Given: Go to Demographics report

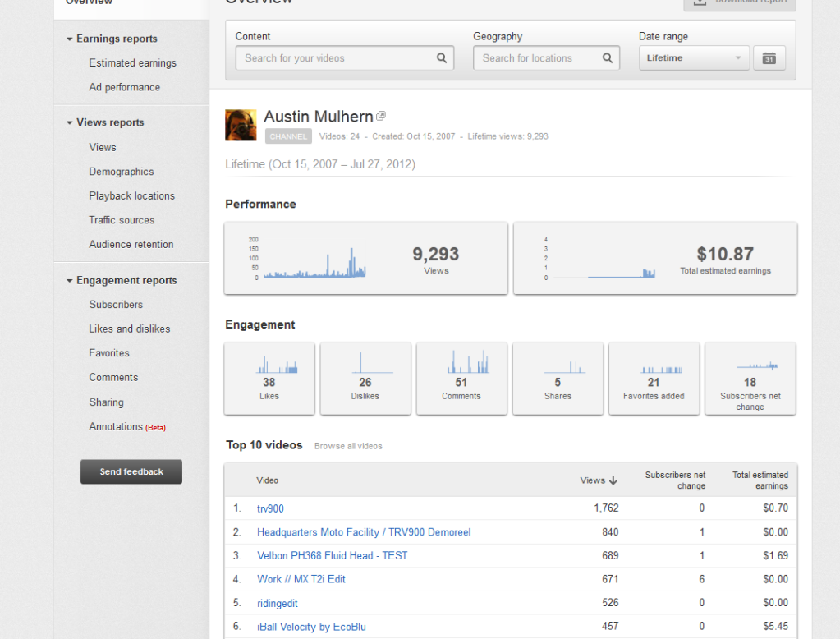Looking at the screenshot, I should coord(122,172).
